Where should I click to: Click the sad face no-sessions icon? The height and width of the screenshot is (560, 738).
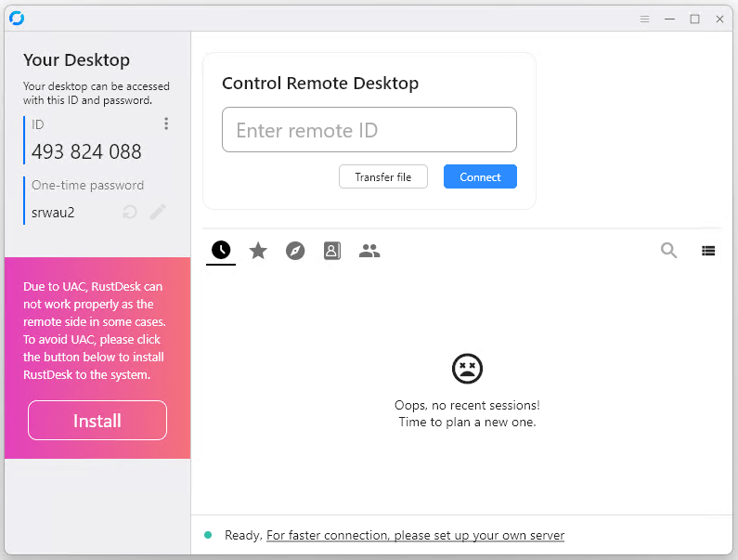click(467, 369)
